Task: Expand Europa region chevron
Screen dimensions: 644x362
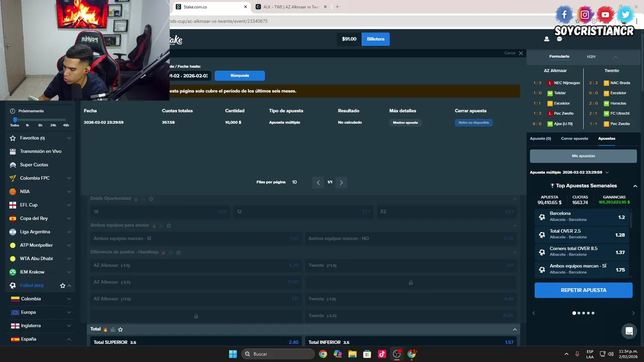Action: [69, 312]
